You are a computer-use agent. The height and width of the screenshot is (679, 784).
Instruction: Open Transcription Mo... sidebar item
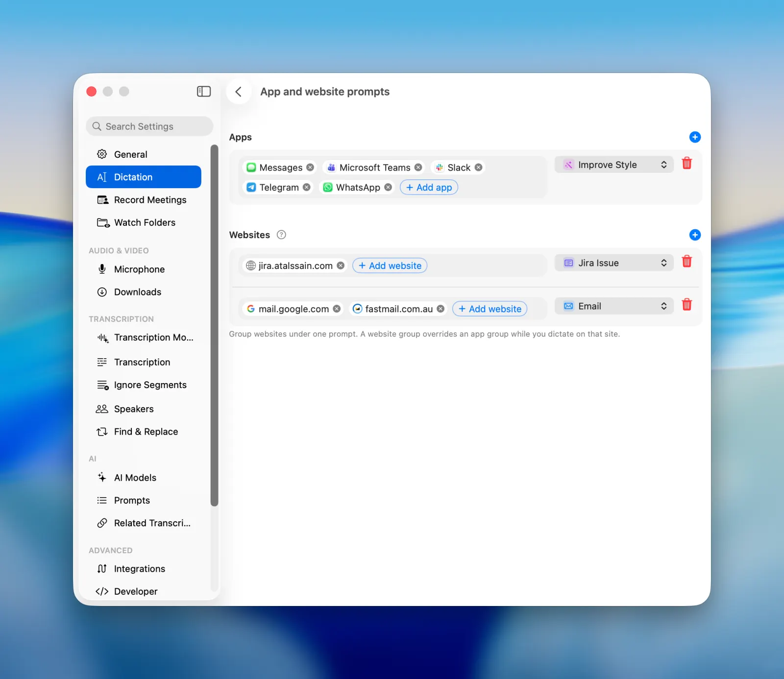pos(144,338)
